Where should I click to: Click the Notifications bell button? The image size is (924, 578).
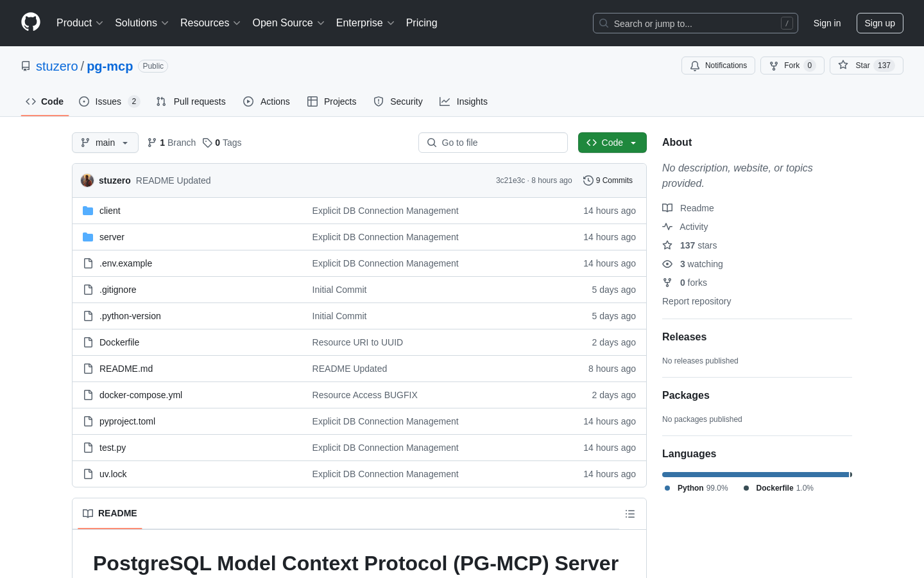click(x=718, y=66)
